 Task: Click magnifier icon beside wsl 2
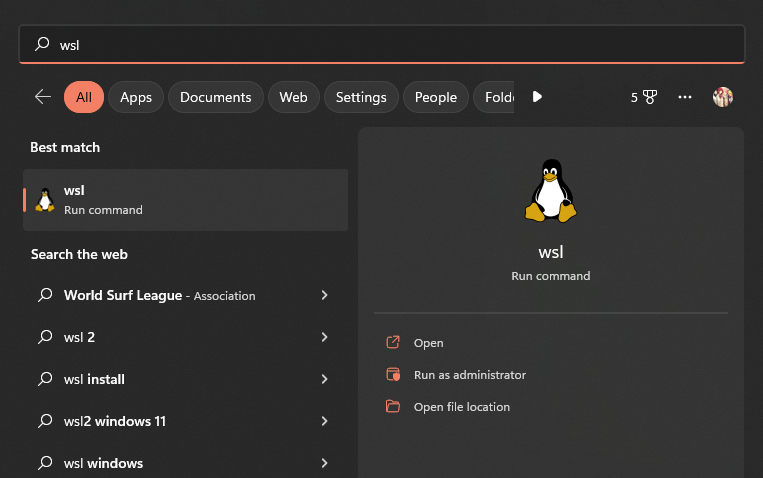[x=45, y=336]
